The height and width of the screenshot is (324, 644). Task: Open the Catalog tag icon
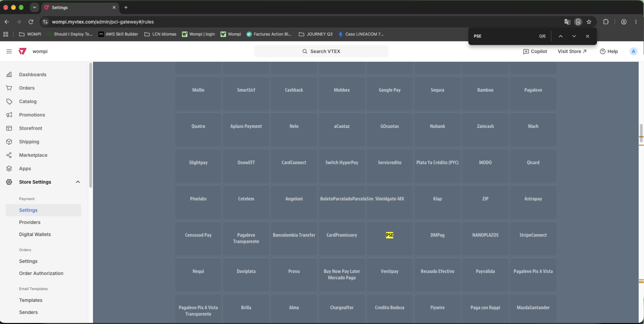click(9, 102)
